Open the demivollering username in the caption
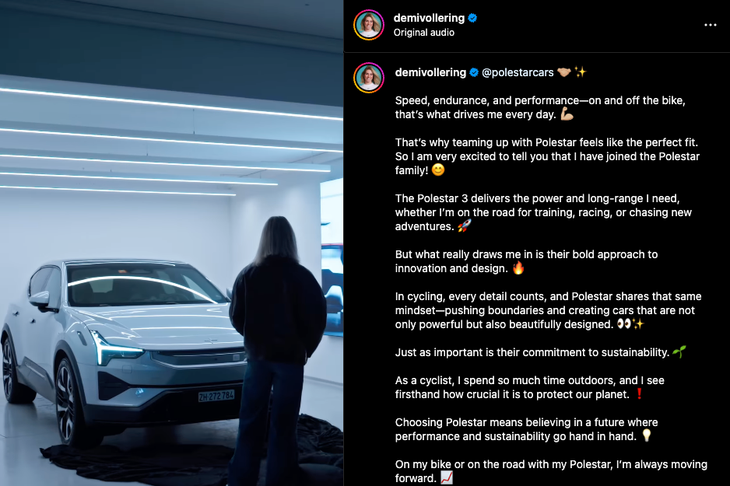Screen dimensions: 730x486 pyautogui.click(x=431, y=73)
